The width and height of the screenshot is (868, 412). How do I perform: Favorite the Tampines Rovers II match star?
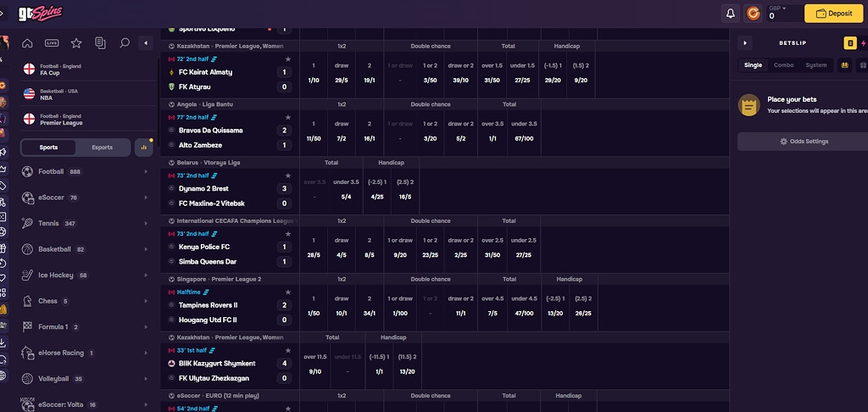(x=288, y=292)
